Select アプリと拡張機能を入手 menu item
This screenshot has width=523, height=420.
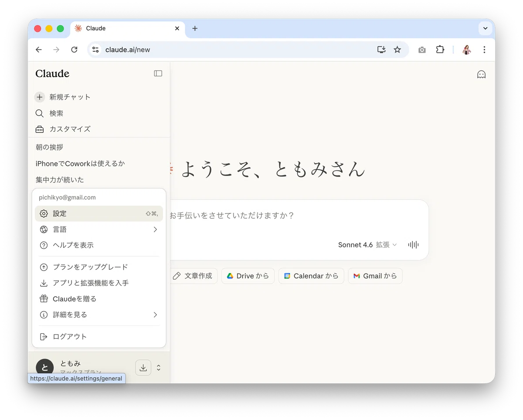(99, 283)
